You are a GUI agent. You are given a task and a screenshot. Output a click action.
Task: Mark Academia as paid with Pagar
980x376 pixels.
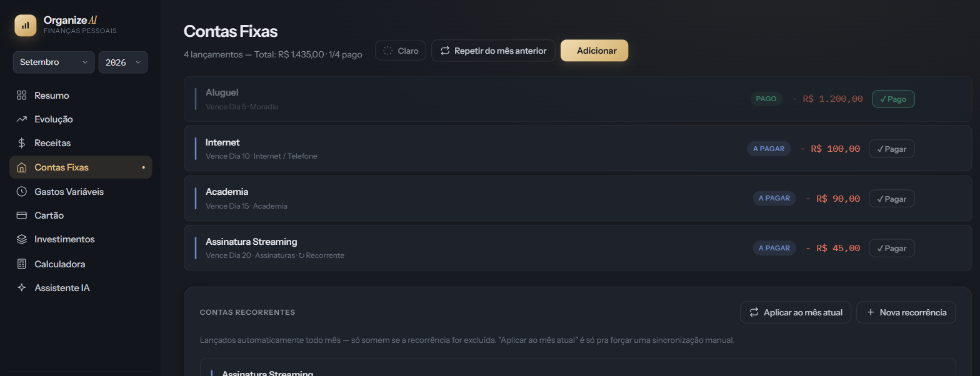click(892, 199)
